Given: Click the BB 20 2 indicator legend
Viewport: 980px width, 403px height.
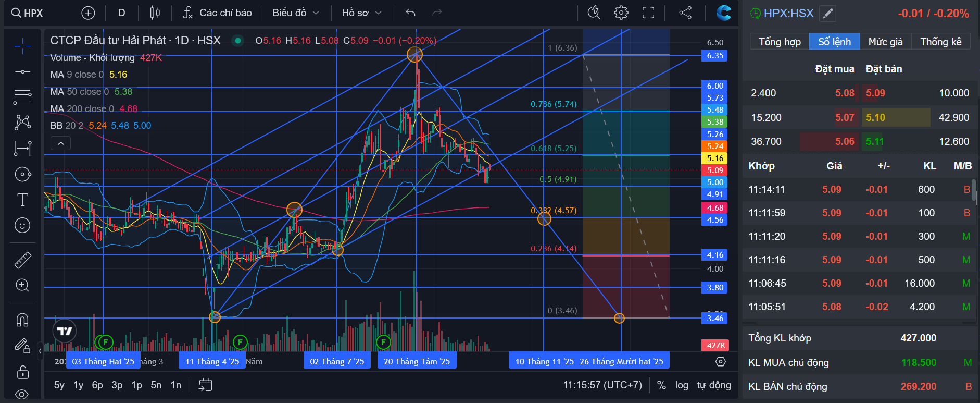Looking at the screenshot, I should point(100,126).
